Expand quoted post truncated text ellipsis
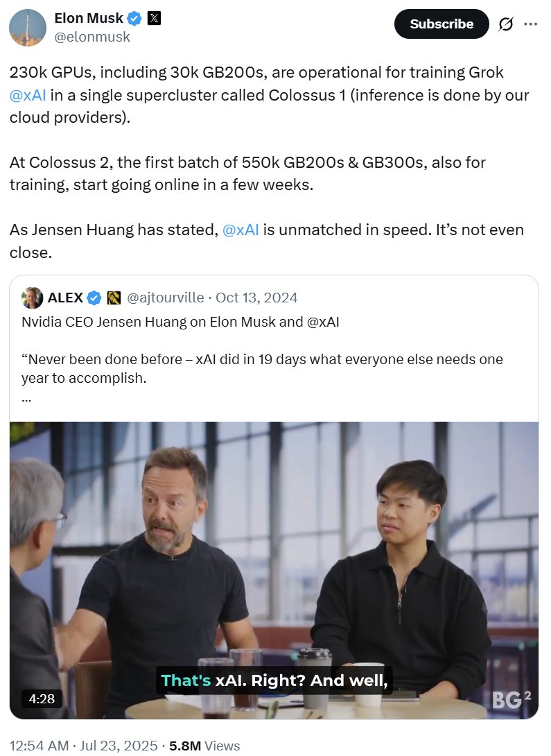551x756 pixels. pyautogui.click(x=26, y=400)
